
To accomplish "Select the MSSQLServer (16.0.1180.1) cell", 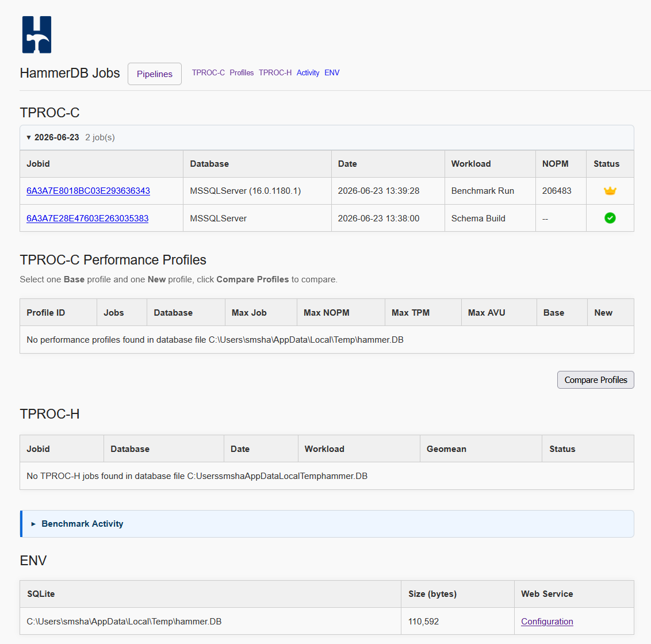I will [x=258, y=191].
